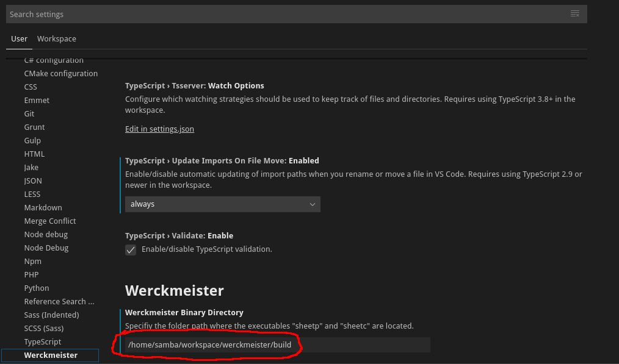Click TypeScript Validate Enable title

click(x=179, y=235)
